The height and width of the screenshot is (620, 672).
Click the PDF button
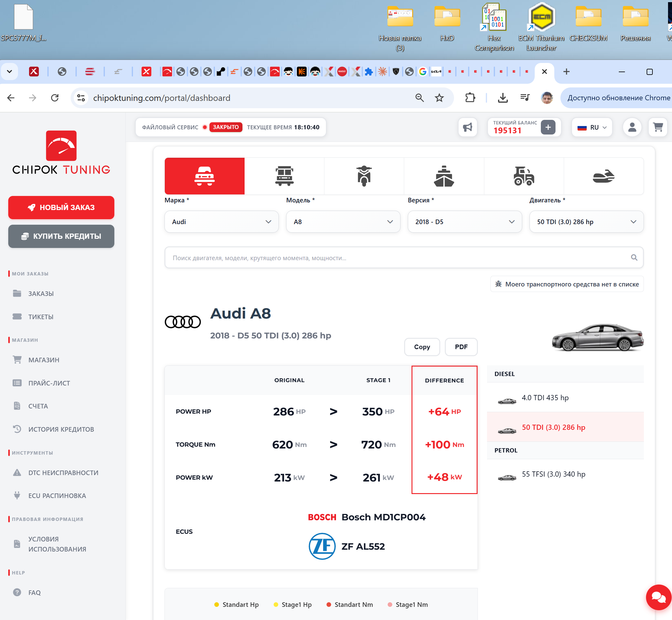(x=461, y=347)
